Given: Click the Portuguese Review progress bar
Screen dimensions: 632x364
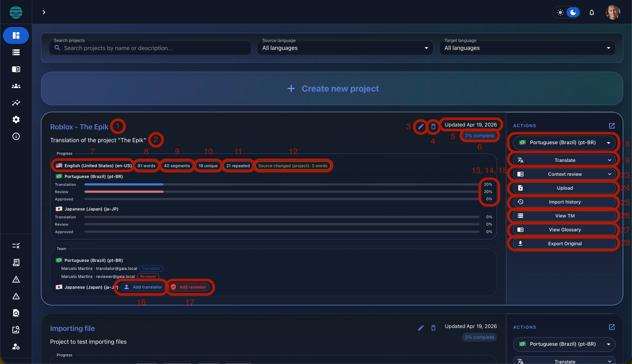Looking at the screenshot, I should coord(282,192).
